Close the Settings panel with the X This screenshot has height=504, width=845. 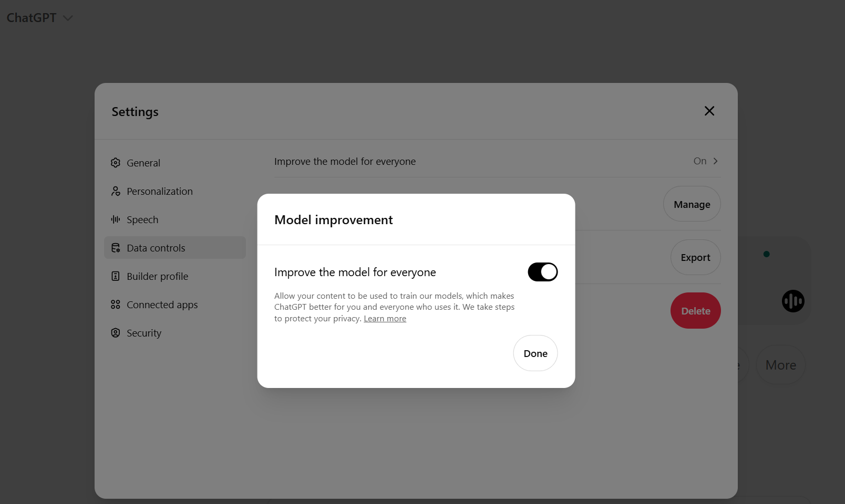coord(709,111)
